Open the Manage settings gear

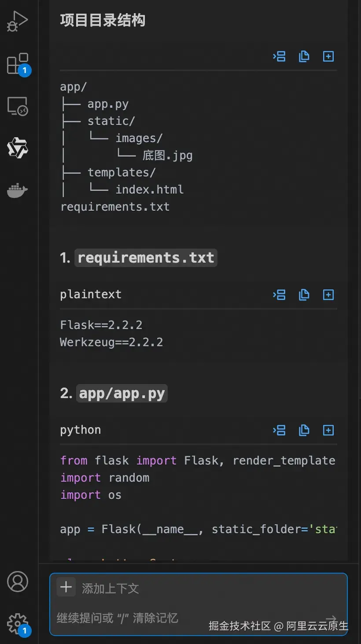click(18, 623)
